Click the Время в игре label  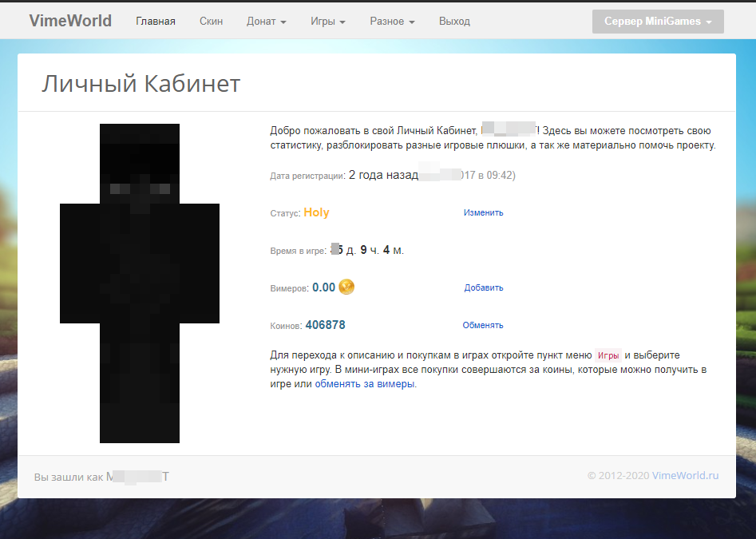(x=298, y=251)
